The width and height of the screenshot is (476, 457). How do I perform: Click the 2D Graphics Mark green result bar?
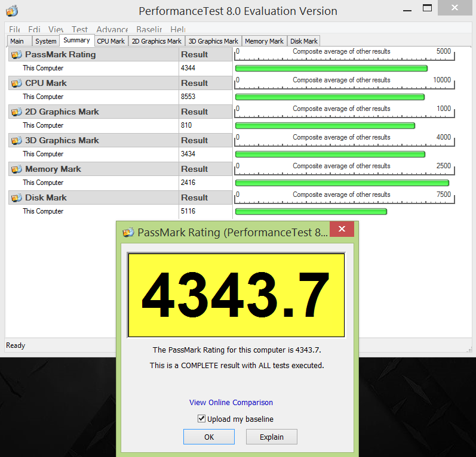[x=325, y=125]
